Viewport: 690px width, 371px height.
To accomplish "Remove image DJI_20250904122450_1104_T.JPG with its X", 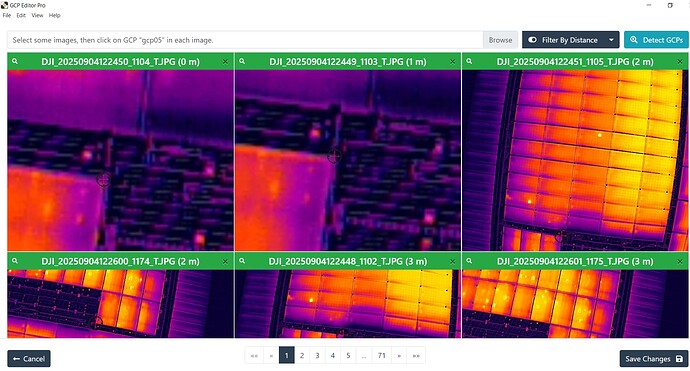I will click(x=225, y=62).
